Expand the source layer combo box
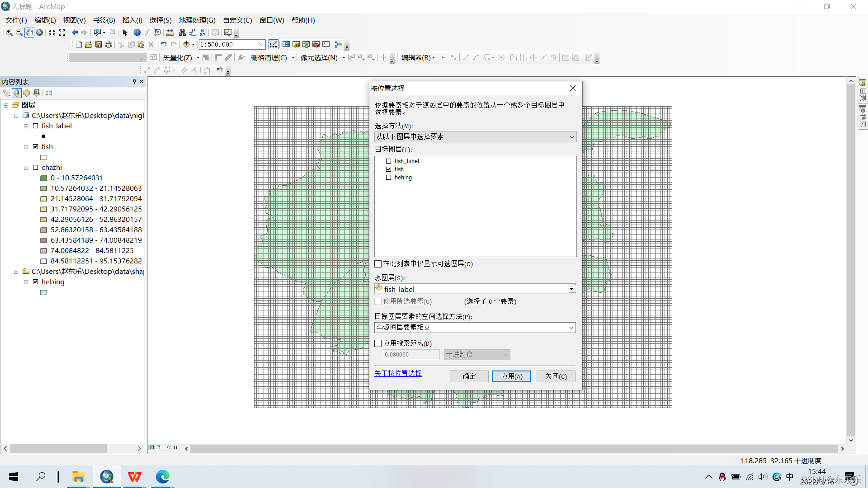The width and height of the screenshot is (868, 488). [571, 289]
